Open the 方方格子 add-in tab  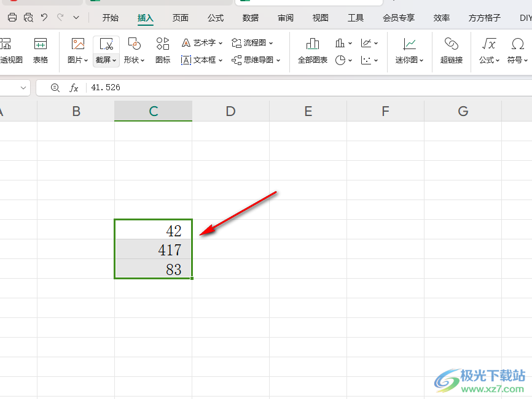click(x=484, y=18)
